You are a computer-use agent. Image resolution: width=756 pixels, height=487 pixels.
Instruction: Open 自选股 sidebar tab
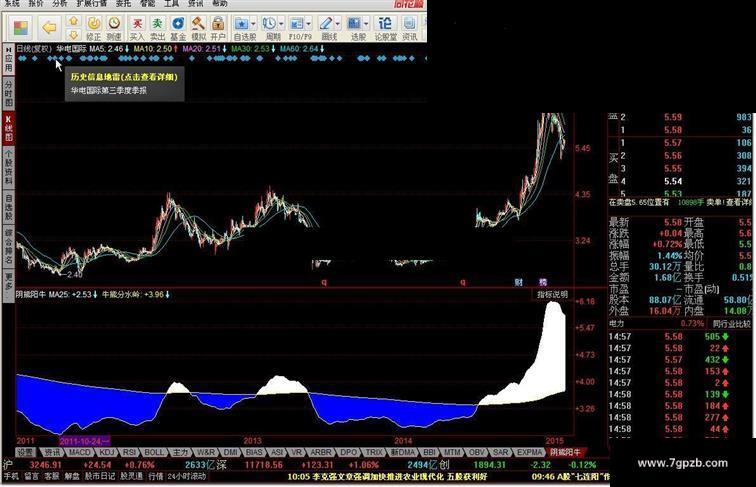(x=8, y=207)
